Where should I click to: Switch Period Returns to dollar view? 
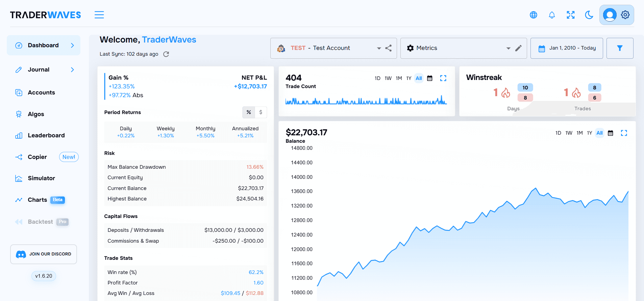click(261, 112)
